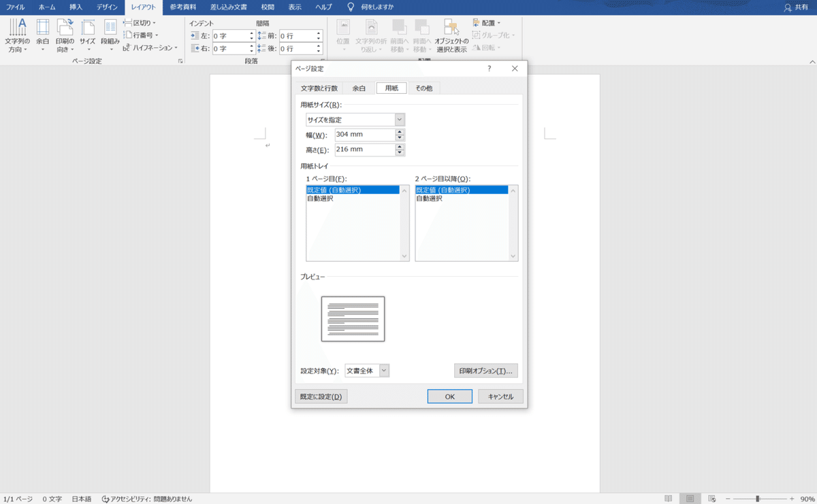Launch the ページ設定 dialog launcher arrow
Screen dimensions: 817x504
(180, 61)
